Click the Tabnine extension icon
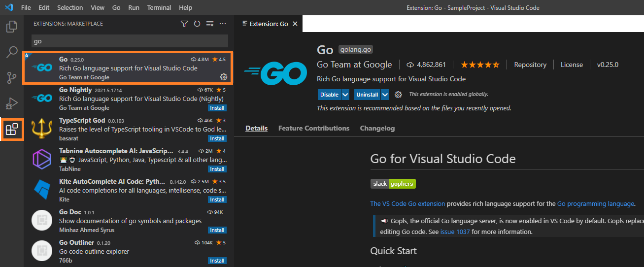The image size is (644, 267). 42,160
